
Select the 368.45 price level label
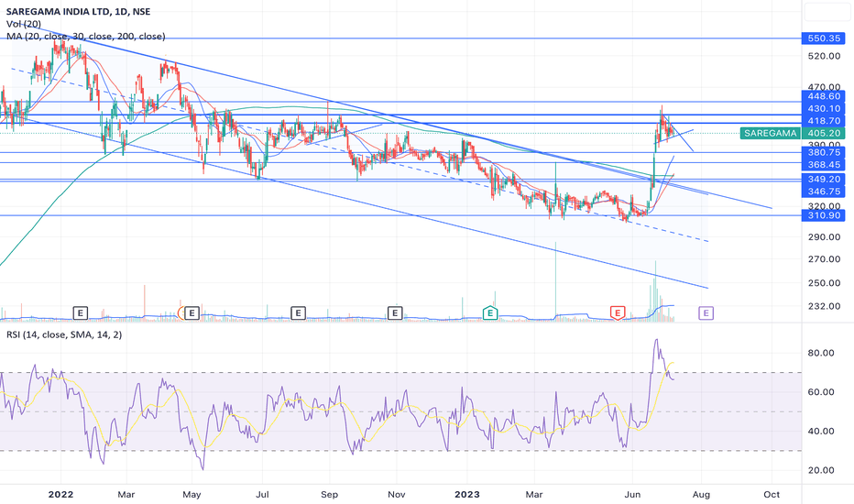(x=824, y=165)
